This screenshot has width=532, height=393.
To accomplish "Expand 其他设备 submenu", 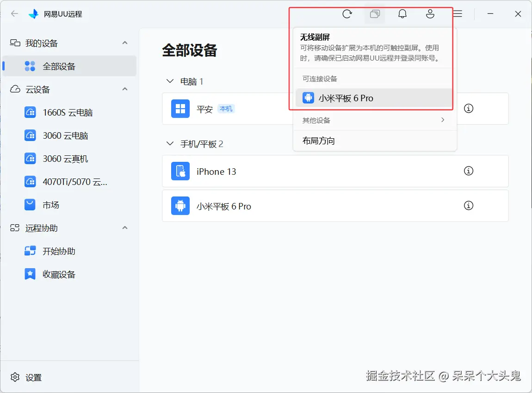I will coord(375,120).
